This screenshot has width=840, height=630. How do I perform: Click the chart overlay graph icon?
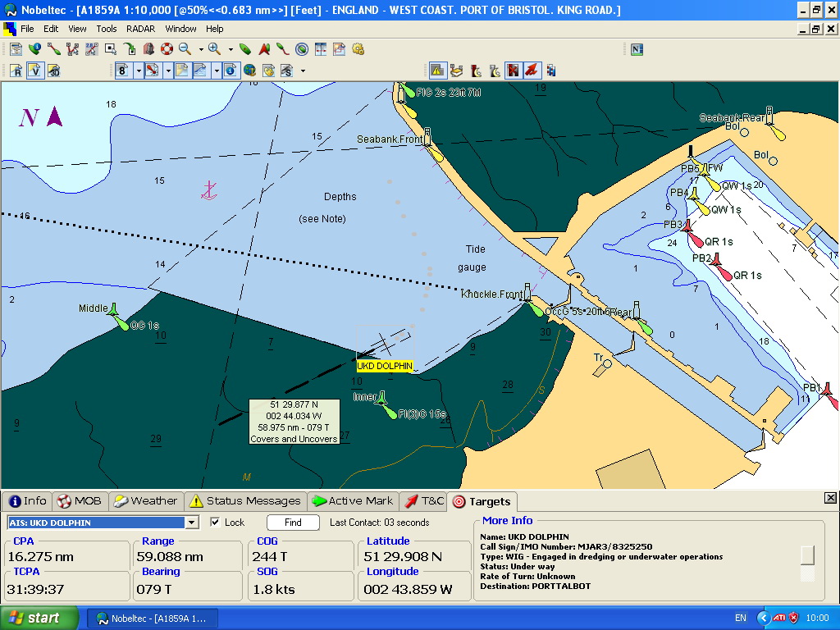coord(339,49)
